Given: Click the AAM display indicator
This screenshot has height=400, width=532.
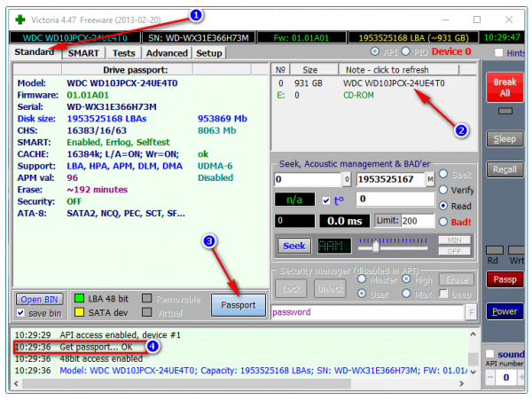Looking at the screenshot, I should (x=334, y=246).
